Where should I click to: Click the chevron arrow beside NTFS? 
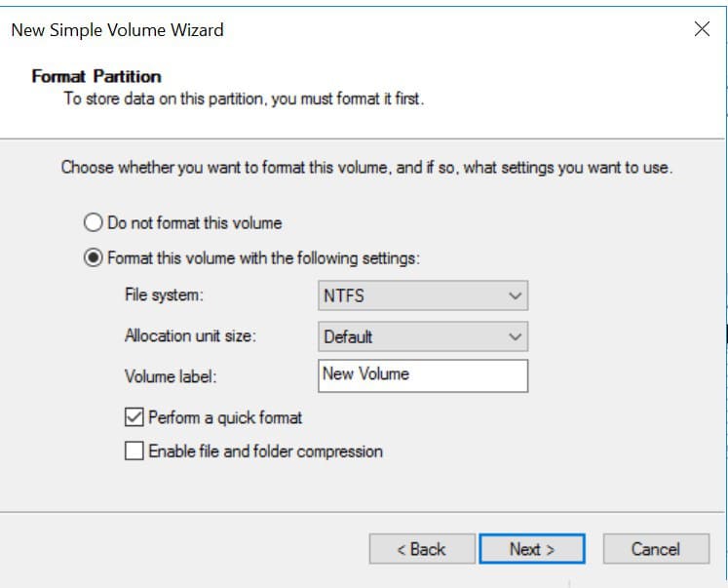click(515, 295)
